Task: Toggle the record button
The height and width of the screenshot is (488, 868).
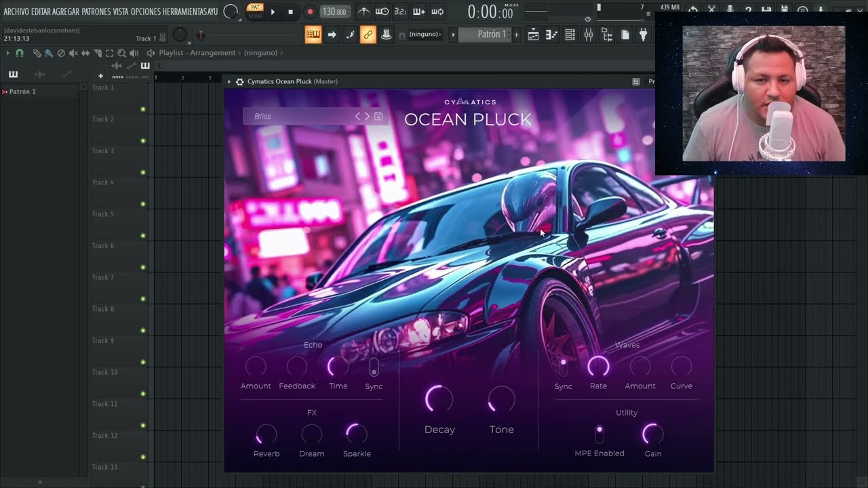Action: [x=310, y=12]
